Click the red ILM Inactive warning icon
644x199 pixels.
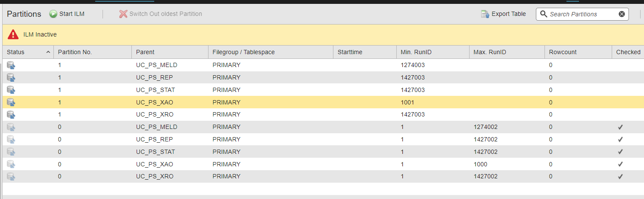[13, 34]
